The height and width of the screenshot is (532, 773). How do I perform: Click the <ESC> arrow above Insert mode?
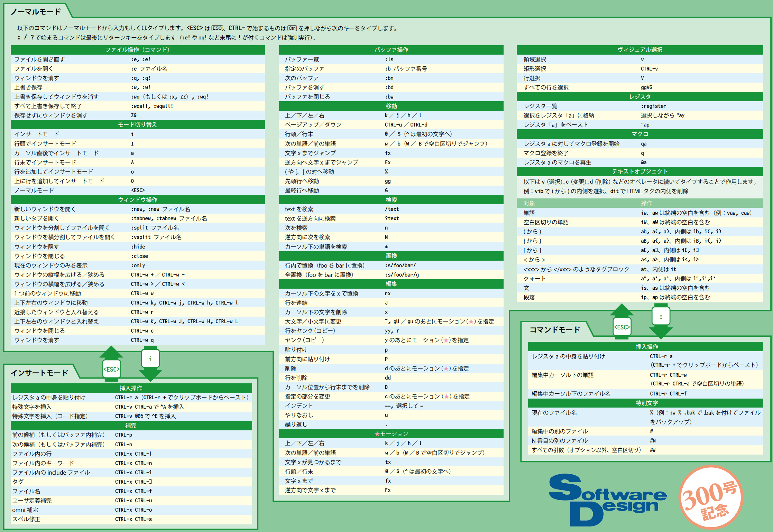coord(111,368)
